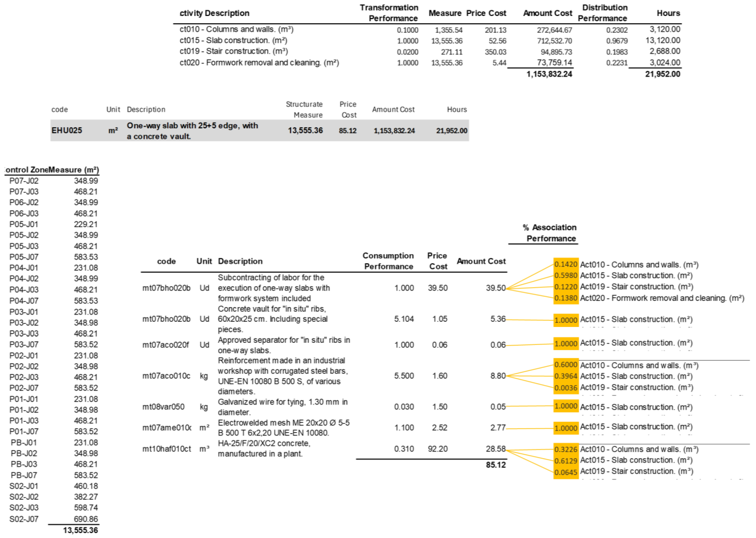The width and height of the screenshot is (756, 538).
Task: Click the 690.86 measure value
Action: (86, 519)
